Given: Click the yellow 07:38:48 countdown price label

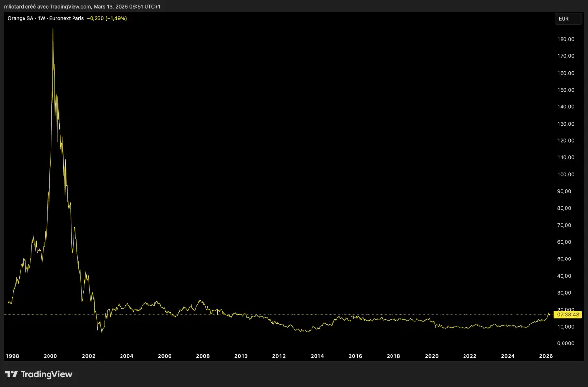Looking at the screenshot, I should coord(567,315).
